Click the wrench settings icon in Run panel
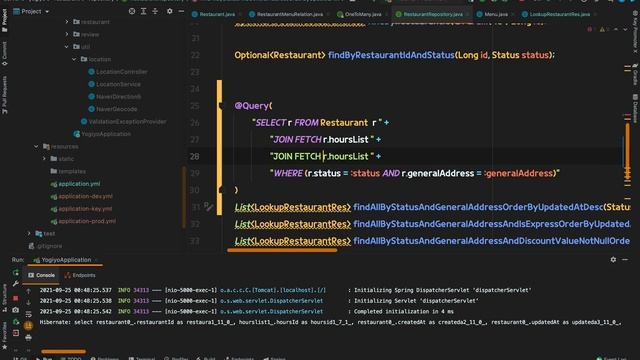Screen dimensions: 640x360 pos(16,284)
